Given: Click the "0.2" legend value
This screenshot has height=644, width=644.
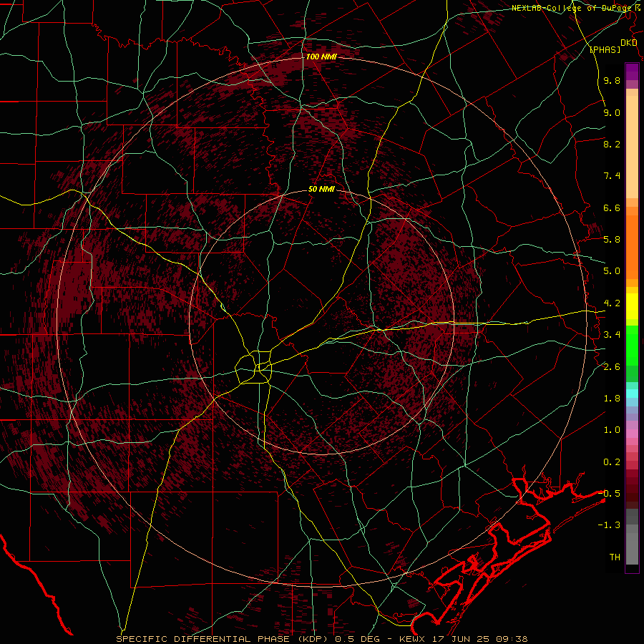Looking at the screenshot, I should [612, 462].
